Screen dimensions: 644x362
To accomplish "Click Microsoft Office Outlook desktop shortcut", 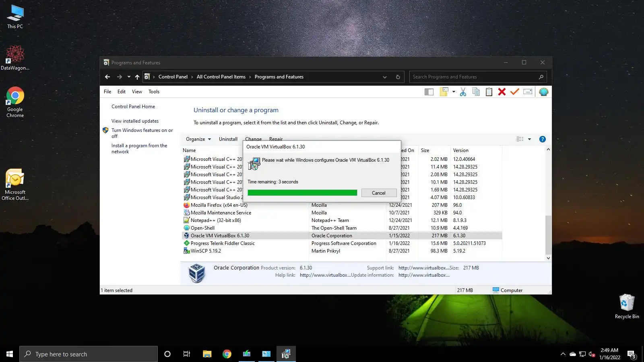I will 15,185.
